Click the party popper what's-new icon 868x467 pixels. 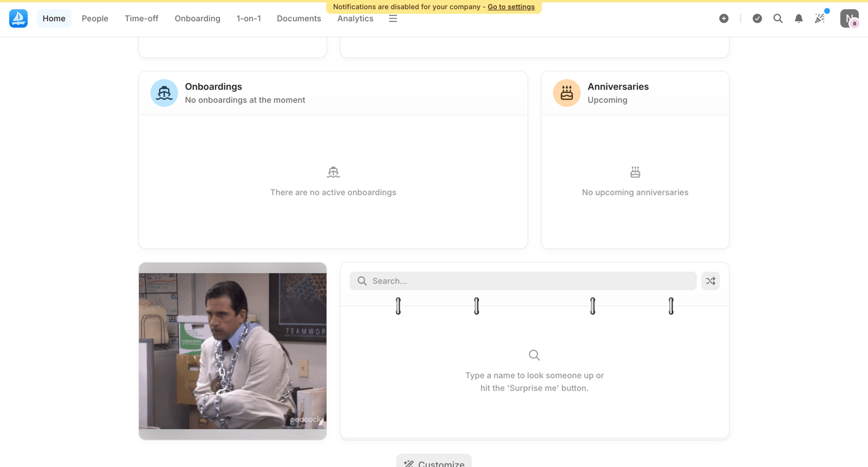(x=820, y=18)
